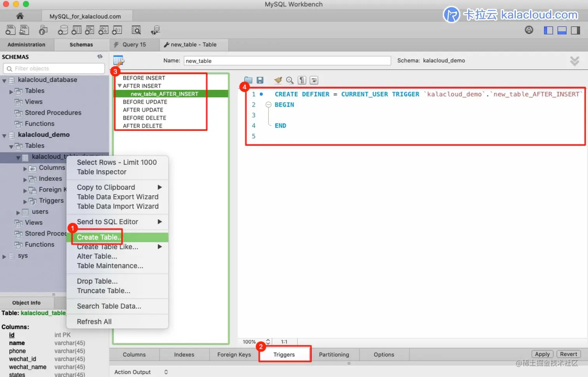Expand the sys schema

pyautogui.click(x=4, y=257)
